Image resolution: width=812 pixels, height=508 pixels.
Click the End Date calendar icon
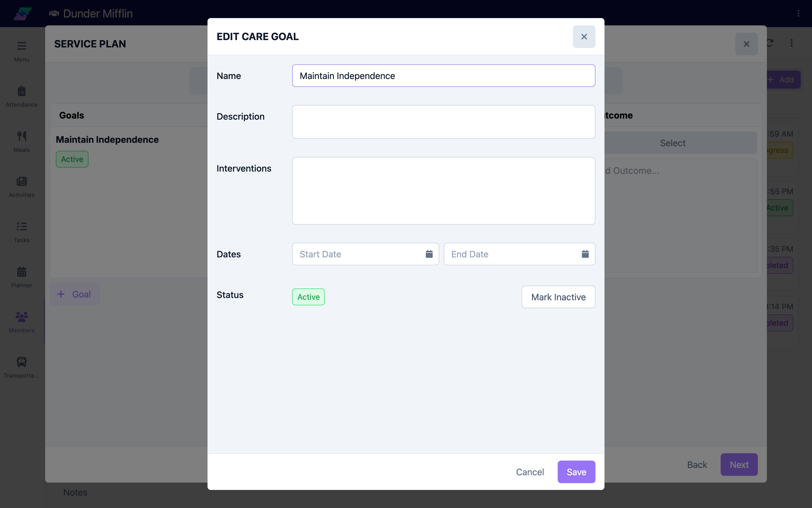pyautogui.click(x=585, y=254)
